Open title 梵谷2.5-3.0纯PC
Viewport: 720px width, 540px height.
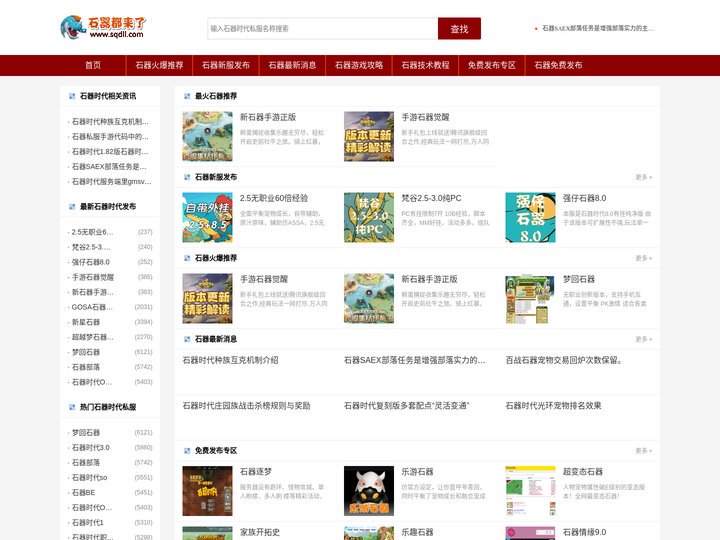coord(431,198)
